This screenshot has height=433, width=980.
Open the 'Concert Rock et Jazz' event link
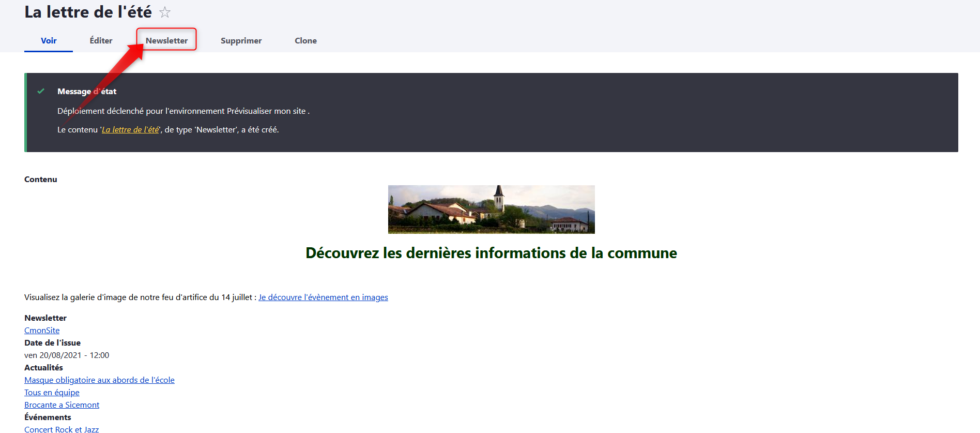point(62,429)
